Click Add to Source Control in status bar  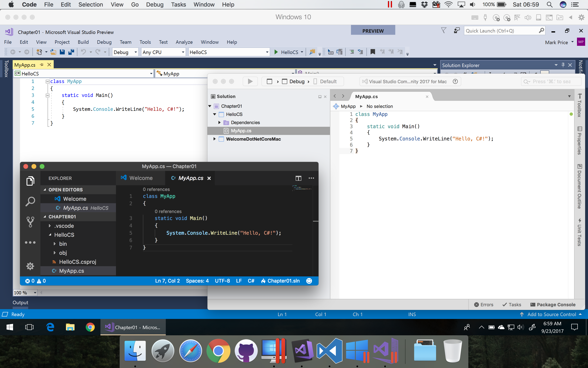point(551,314)
